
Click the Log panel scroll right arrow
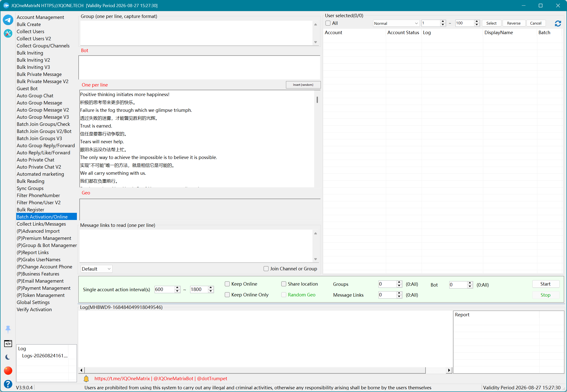tap(449, 370)
